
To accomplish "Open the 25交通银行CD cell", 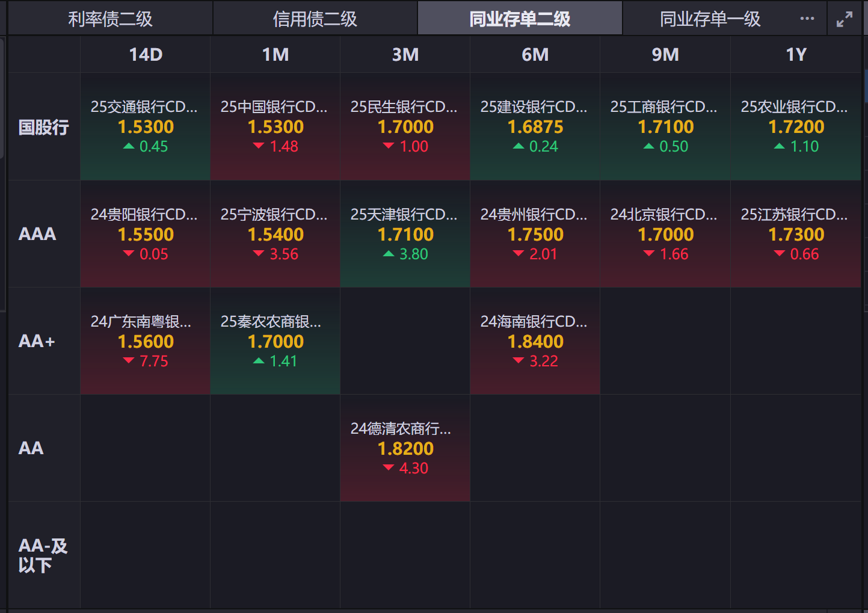I will 146,127.
